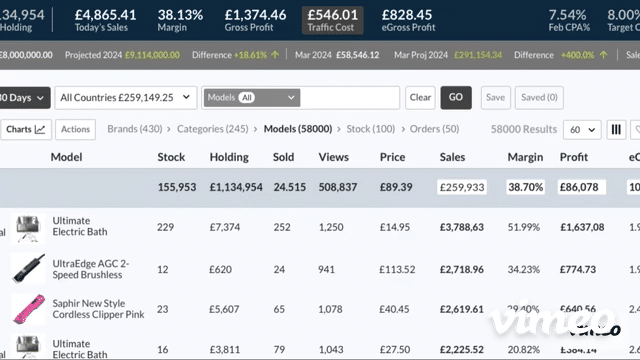The image size is (640, 360).
Task: Run the filter with GO button
Action: [x=456, y=98]
